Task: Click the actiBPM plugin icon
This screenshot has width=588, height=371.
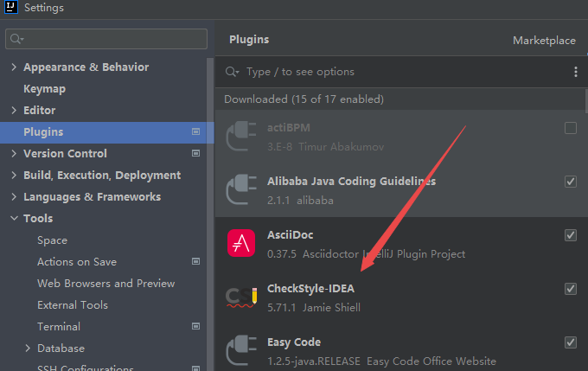Action: pyautogui.click(x=241, y=137)
